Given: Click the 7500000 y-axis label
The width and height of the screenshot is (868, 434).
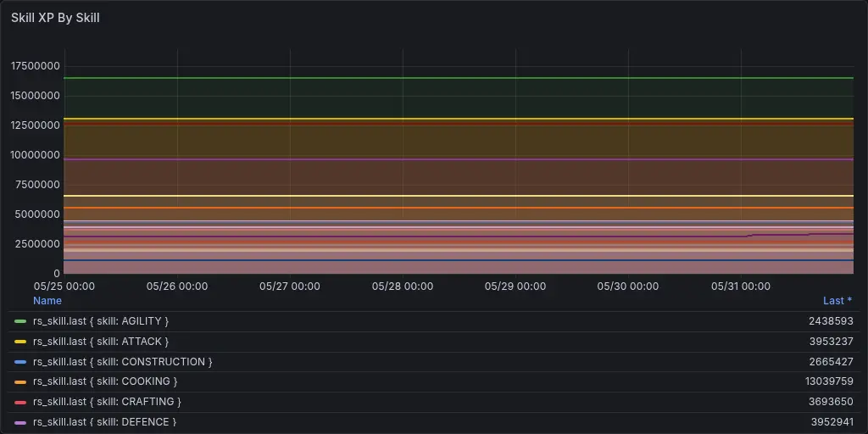Looking at the screenshot, I should pyautogui.click(x=38, y=184).
